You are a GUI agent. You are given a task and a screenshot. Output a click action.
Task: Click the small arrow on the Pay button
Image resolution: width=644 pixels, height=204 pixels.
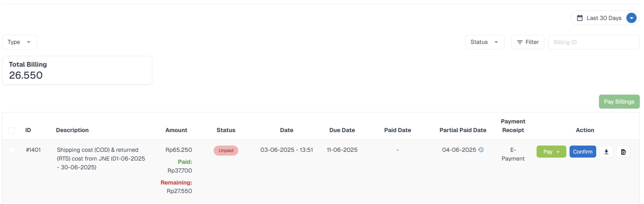coord(558,152)
